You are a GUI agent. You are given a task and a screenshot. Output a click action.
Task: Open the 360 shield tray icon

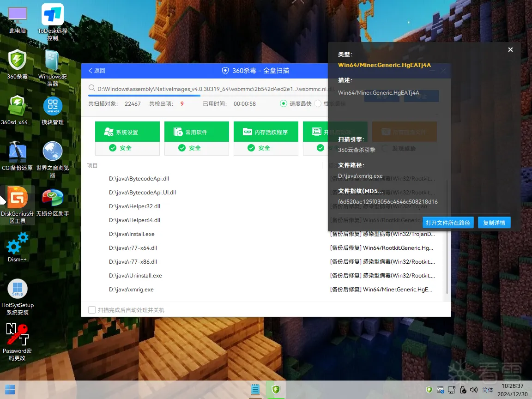(429, 390)
